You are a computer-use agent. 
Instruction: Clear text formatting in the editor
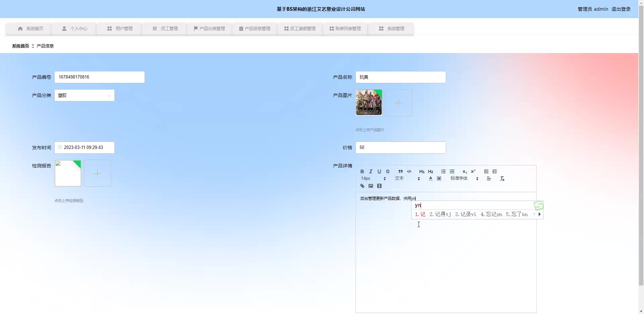pyautogui.click(x=502, y=178)
